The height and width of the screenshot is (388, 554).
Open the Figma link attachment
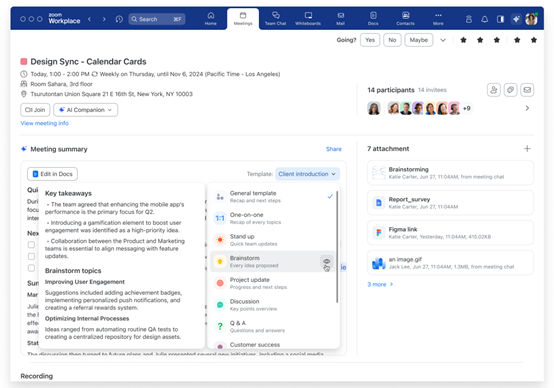450,233
